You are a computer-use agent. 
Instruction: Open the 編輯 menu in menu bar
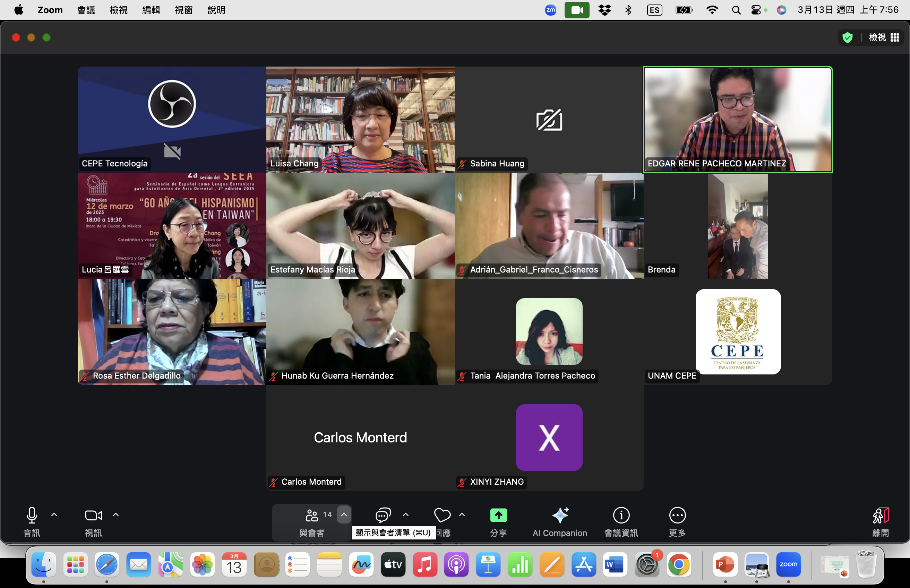151,10
